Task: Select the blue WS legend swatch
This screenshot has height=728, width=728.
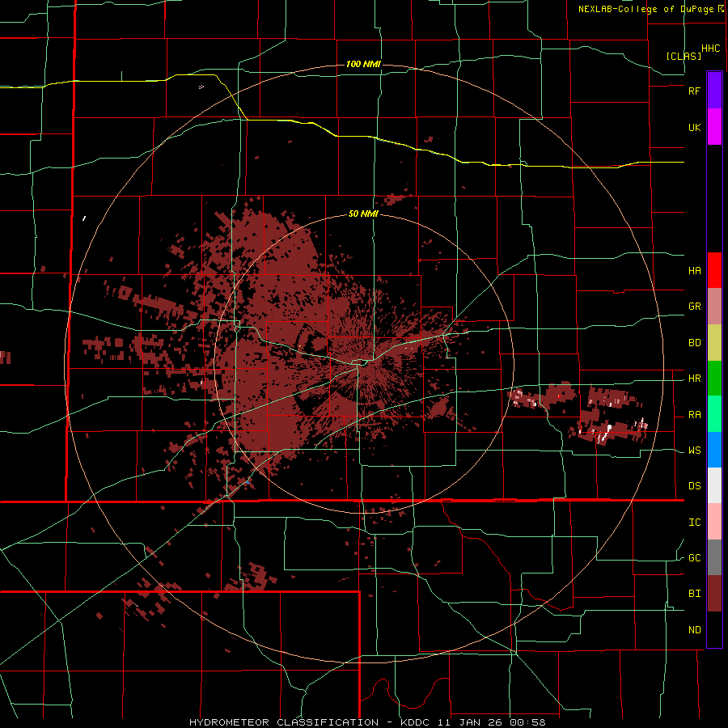Action: (714, 450)
